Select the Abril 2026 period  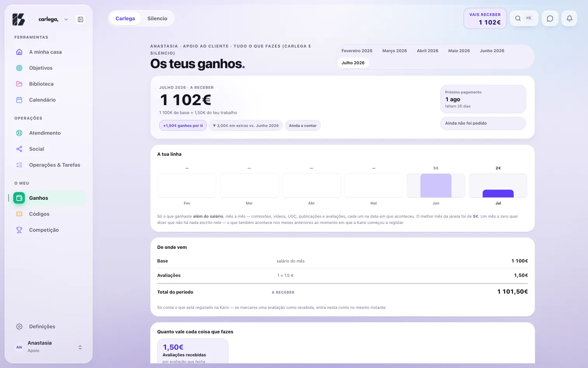(427, 51)
